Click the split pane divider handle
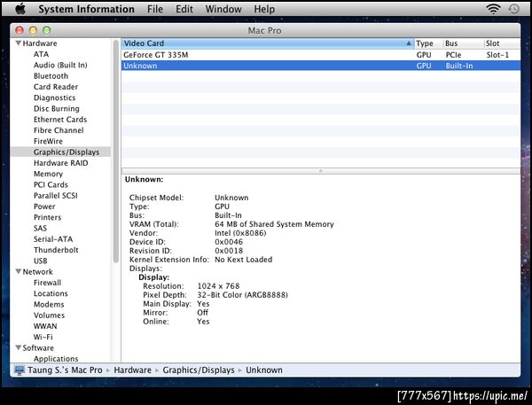 pyautogui.click(x=321, y=171)
